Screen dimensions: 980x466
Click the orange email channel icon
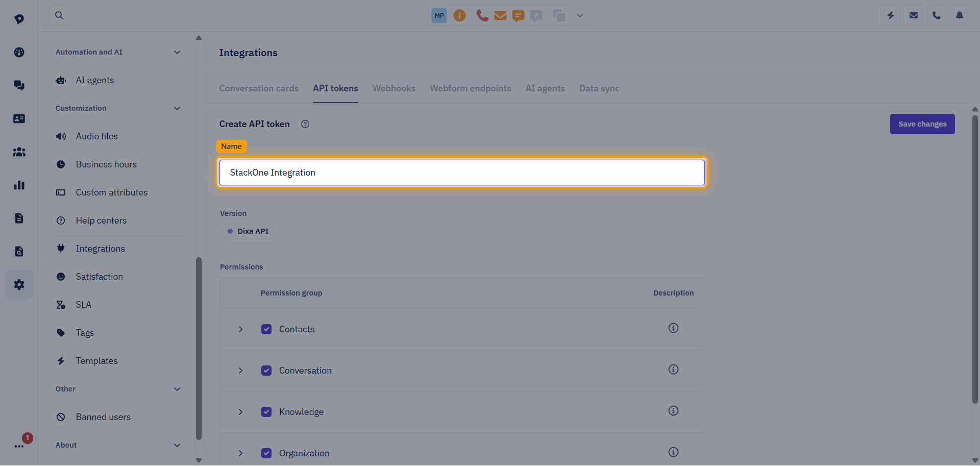[500, 15]
